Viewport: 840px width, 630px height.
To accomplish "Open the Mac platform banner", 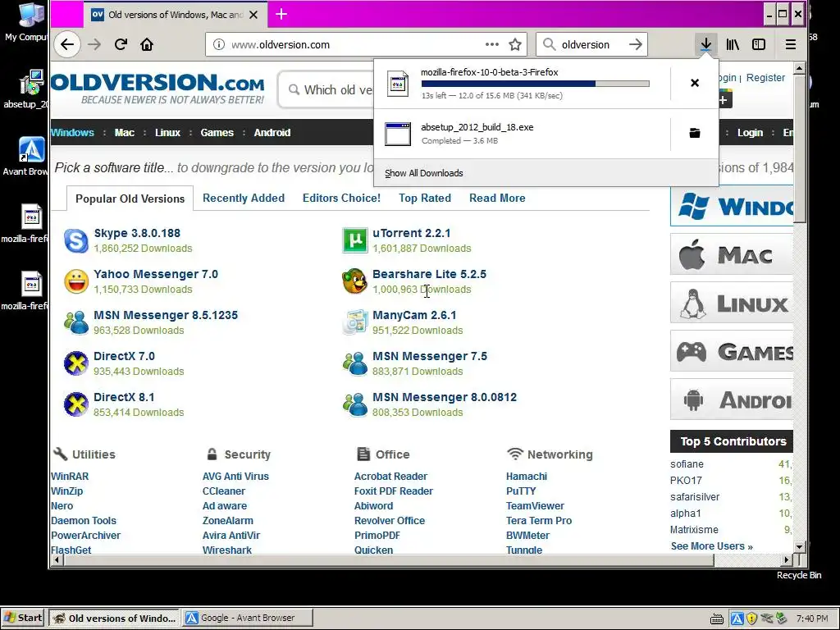I will (x=732, y=254).
